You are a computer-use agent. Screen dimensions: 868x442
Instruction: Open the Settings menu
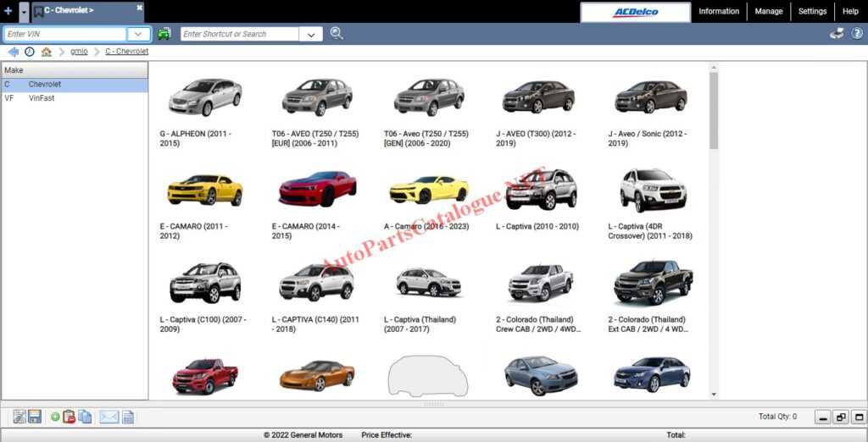[x=812, y=11]
